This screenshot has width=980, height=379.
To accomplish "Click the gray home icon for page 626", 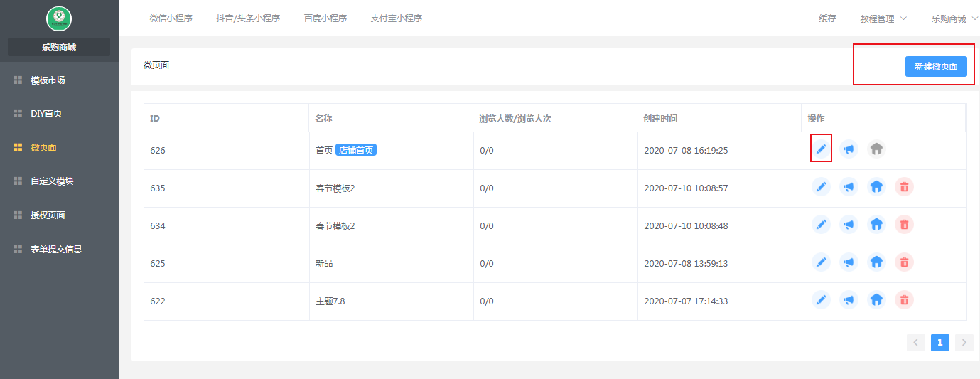I will [876, 149].
